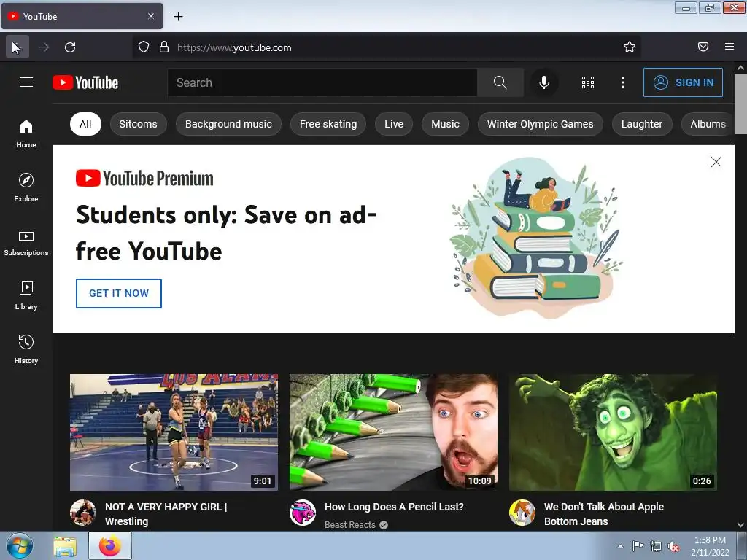Click the page vertical scrollbar thumb
The image size is (747, 560).
[740, 104]
